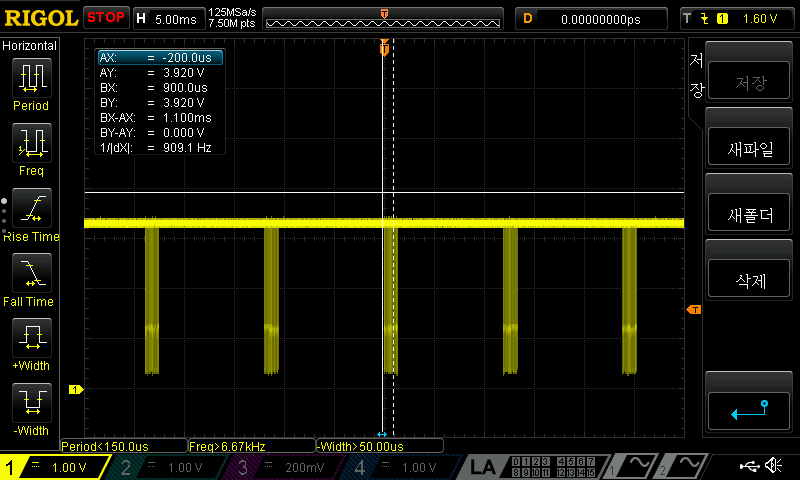
Task: Toggle logic analyzer digital channel 15
Action: [591, 473]
